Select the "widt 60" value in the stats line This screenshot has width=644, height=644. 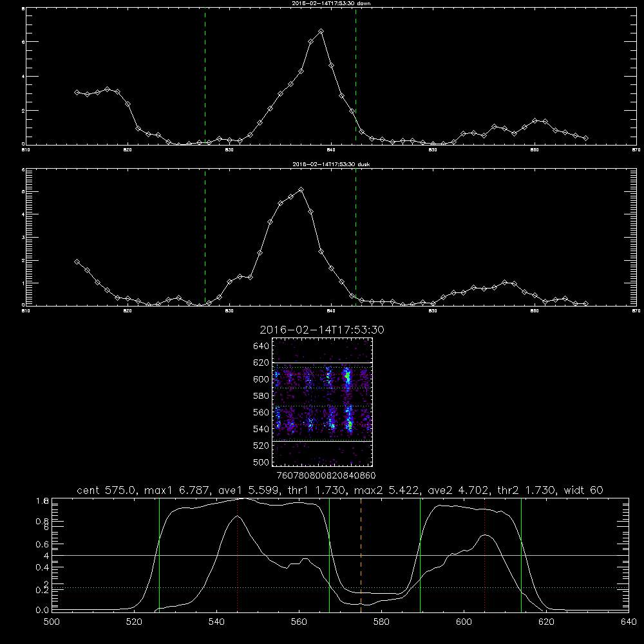583,490
